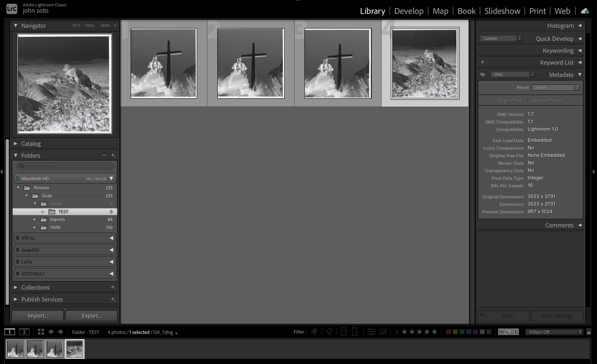The height and width of the screenshot is (364, 597).
Task: Open the Print module
Action: pyautogui.click(x=537, y=11)
